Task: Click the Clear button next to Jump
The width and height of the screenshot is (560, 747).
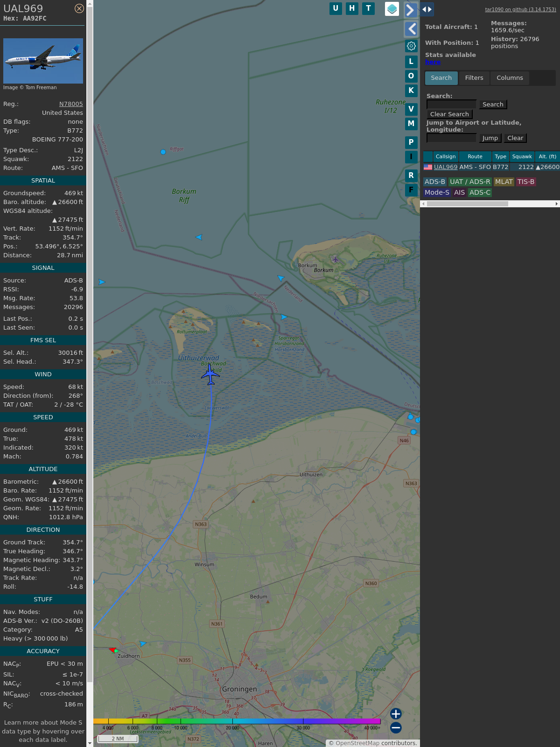Action: (x=515, y=138)
